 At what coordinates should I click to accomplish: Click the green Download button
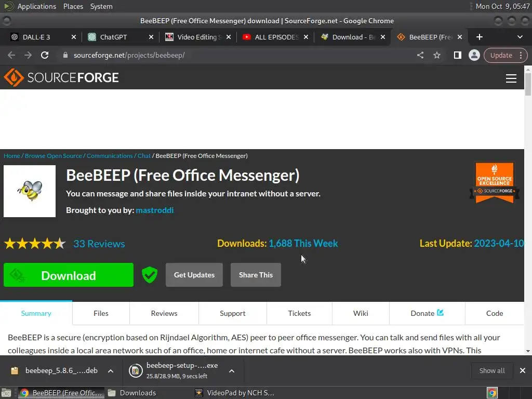69,275
